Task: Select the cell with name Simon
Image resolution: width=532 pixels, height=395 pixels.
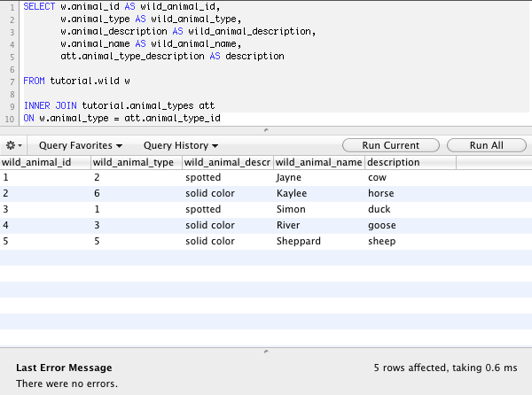Action: (319, 209)
